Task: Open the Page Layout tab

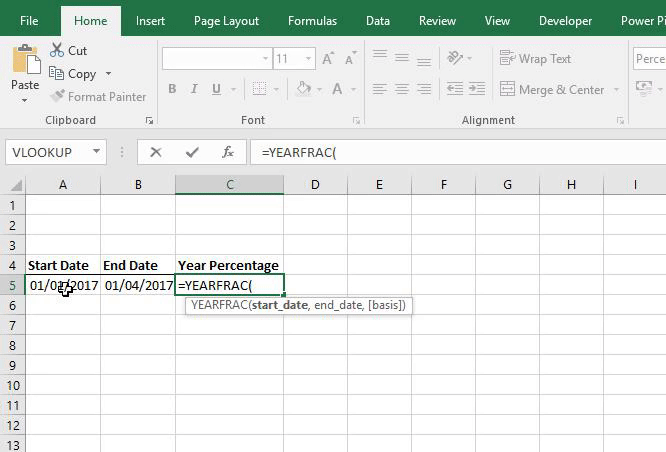Action: tap(226, 20)
